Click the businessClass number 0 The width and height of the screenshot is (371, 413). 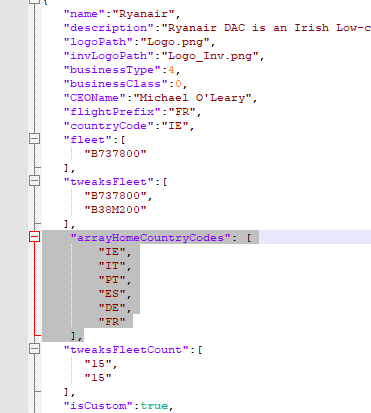click(178, 84)
